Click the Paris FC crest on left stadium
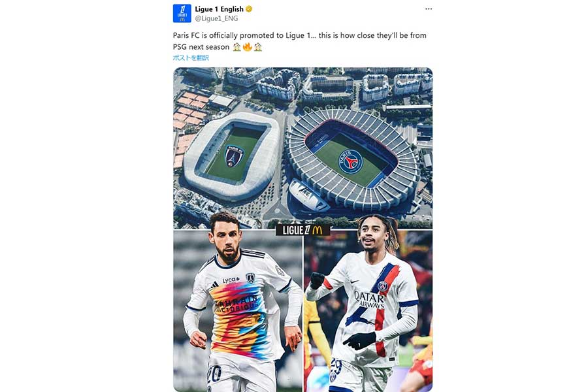 (234, 155)
